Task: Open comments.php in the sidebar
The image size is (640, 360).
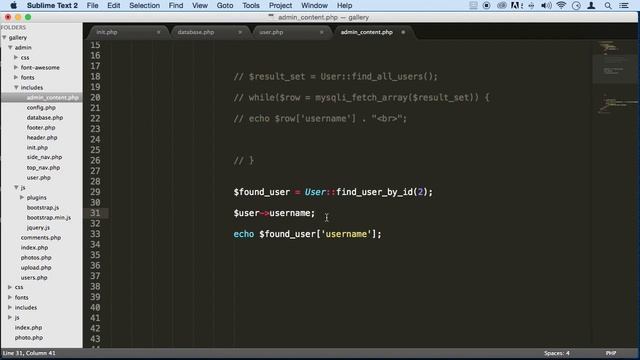Action: tap(41, 237)
